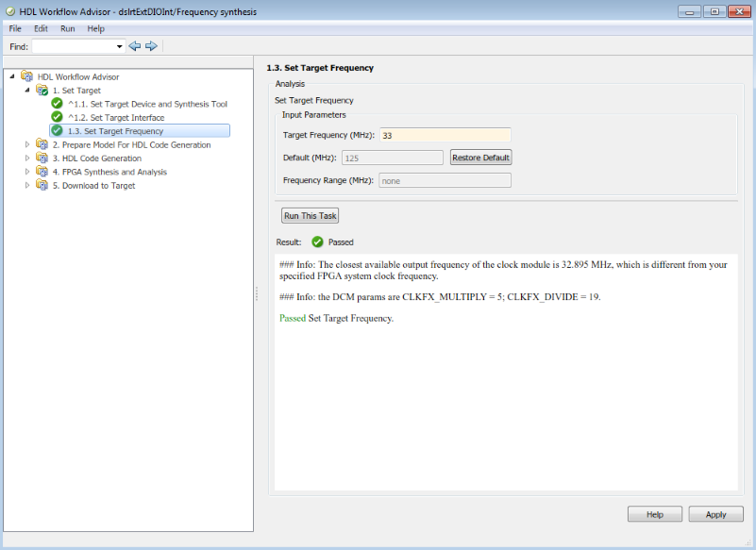Click the Passed result check icon
Screen dimensions: 756x550
point(317,242)
